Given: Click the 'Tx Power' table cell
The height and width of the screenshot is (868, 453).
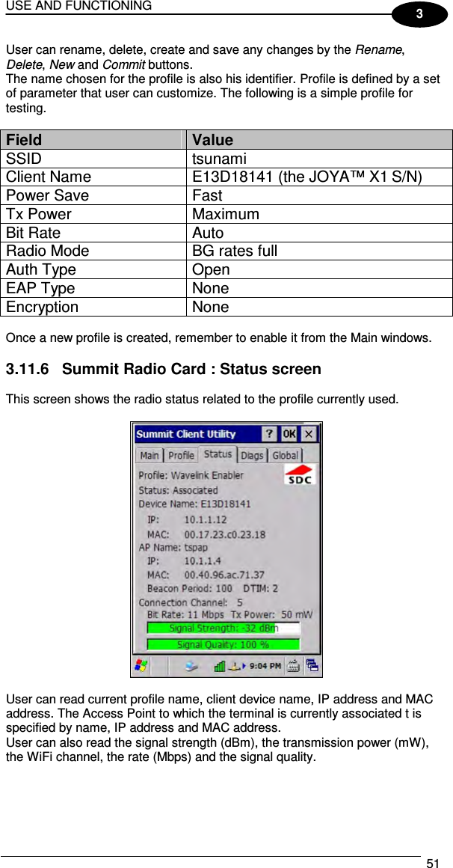Looking at the screenshot, I should click(93, 214).
